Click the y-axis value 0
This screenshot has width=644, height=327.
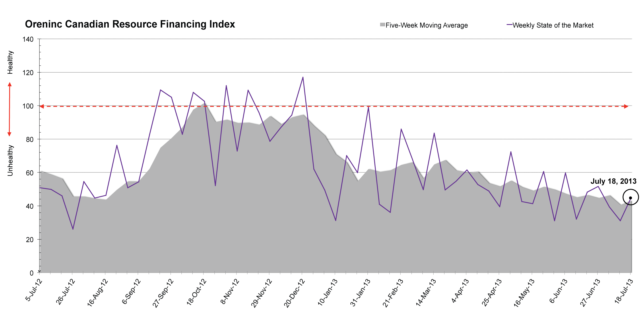(x=32, y=273)
